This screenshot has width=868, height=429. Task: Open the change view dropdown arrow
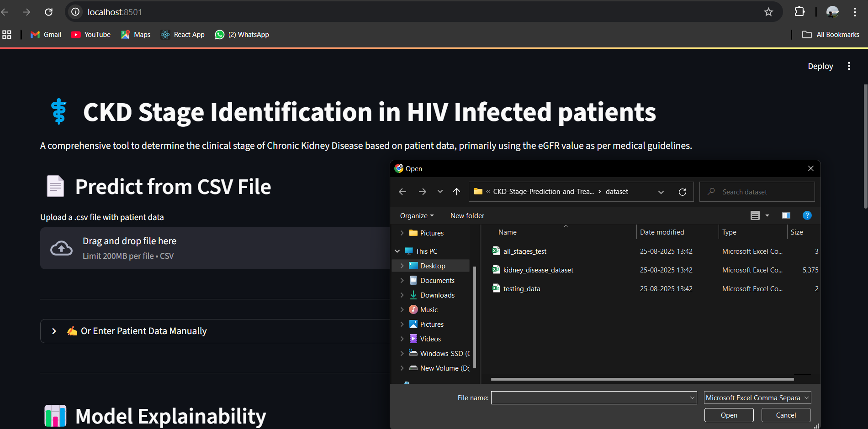click(767, 215)
